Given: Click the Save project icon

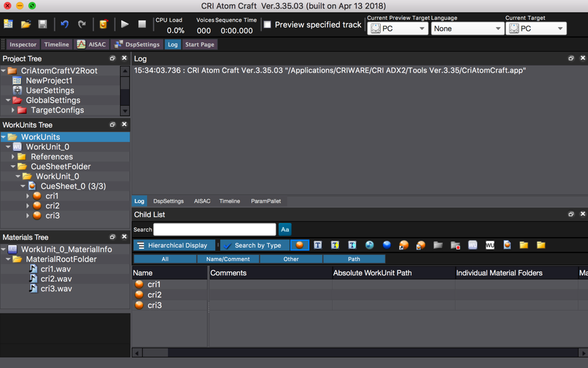Looking at the screenshot, I should point(42,25).
